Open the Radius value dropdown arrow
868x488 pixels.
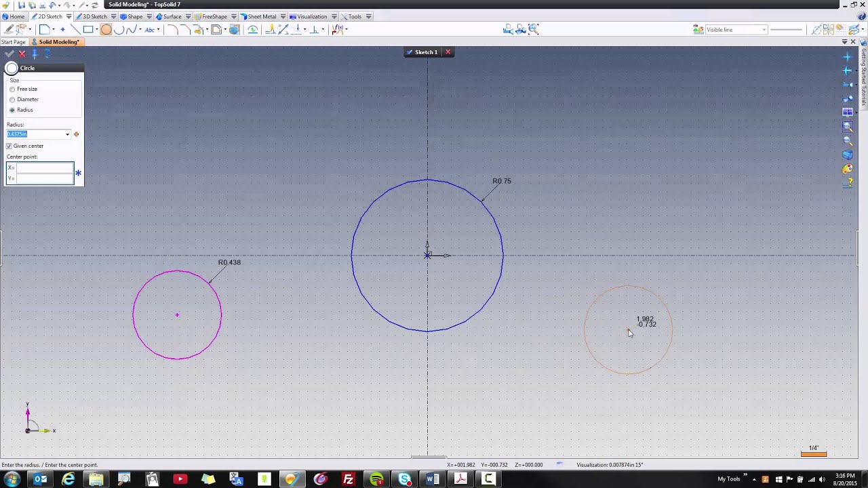tap(67, 134)
